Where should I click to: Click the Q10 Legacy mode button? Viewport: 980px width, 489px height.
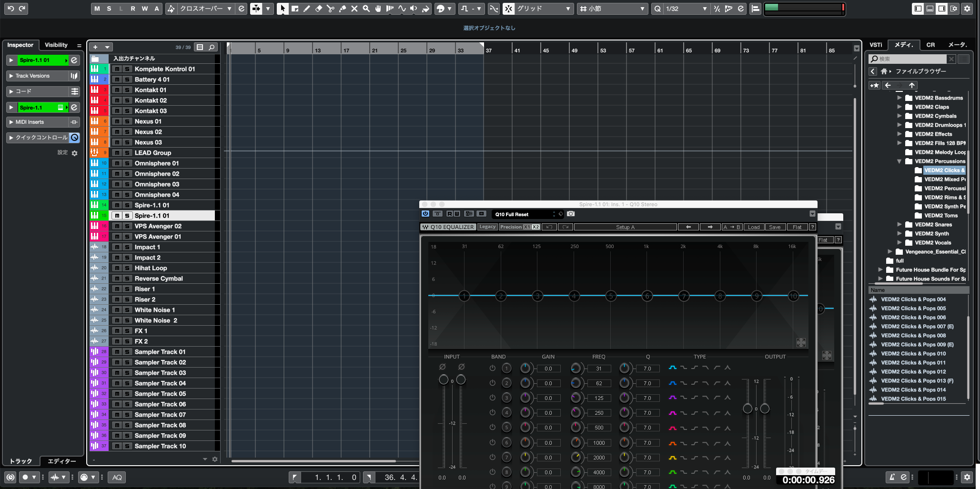(x=487, y=227)
